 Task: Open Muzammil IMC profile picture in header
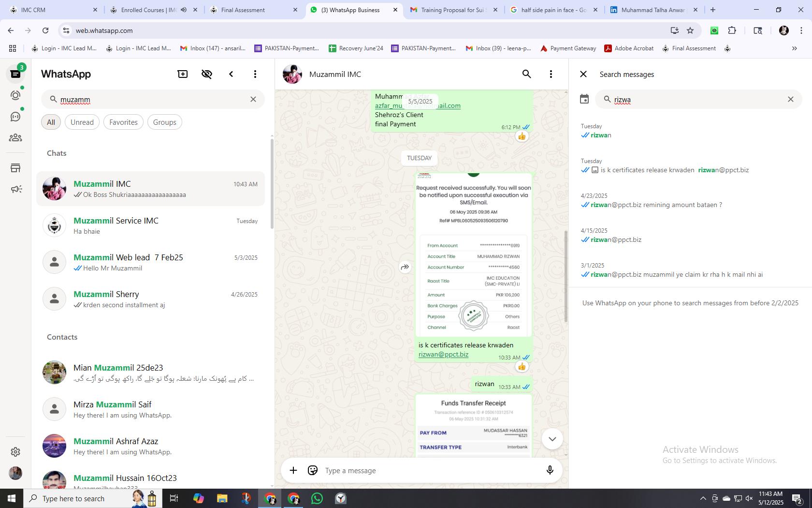coord(292,74)
